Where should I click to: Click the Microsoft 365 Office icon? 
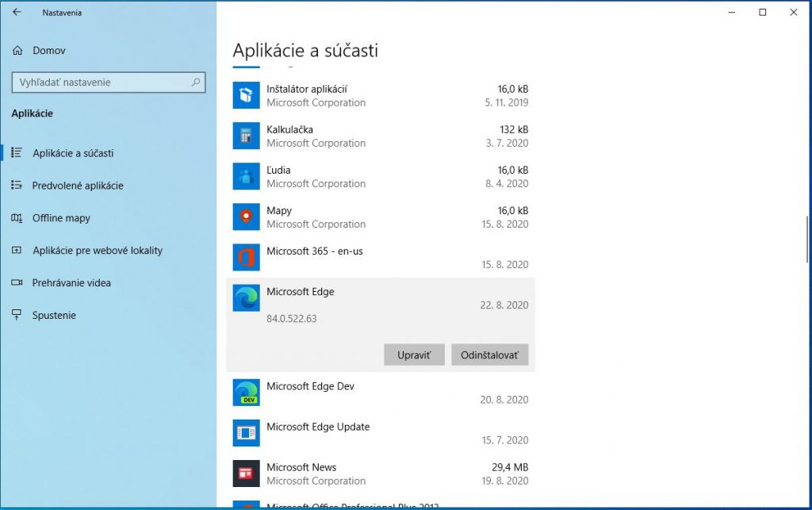click(246, 257)
